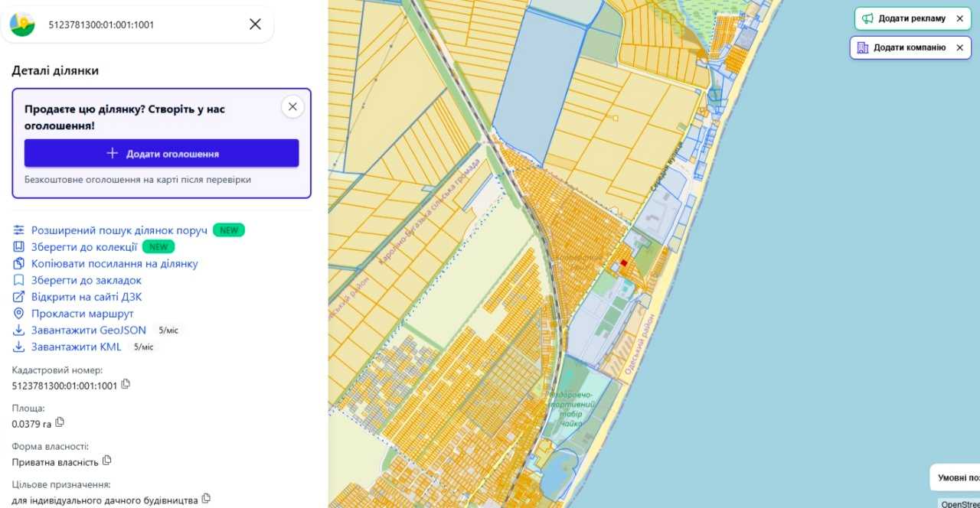Select 'Завантажити KML' download link
The width and height of the screenshot is (980, 508).
tap(77, 347)
